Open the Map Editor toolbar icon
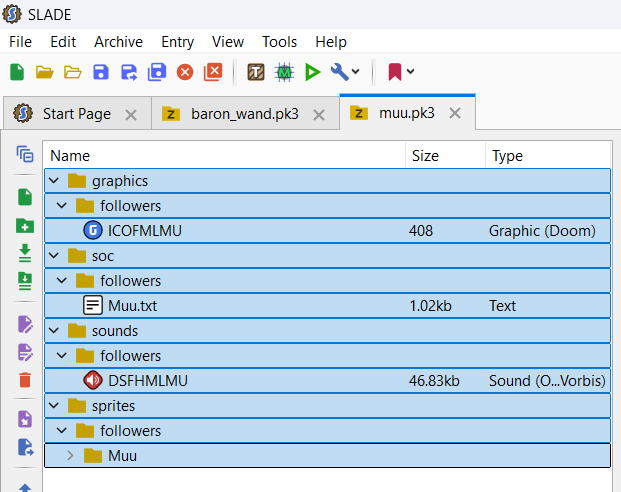 (x=284, y=72)
